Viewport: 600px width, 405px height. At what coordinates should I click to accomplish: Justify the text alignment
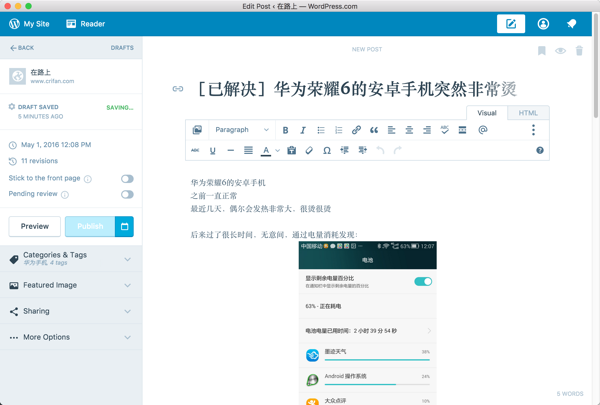(248, 150)
